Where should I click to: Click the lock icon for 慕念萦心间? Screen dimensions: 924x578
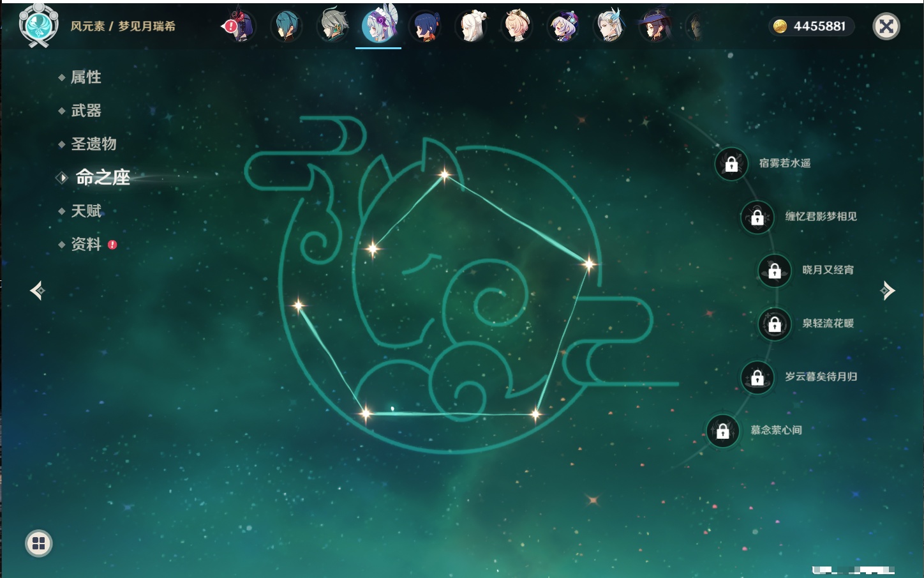pyautogui.click(x=723, y=431)
